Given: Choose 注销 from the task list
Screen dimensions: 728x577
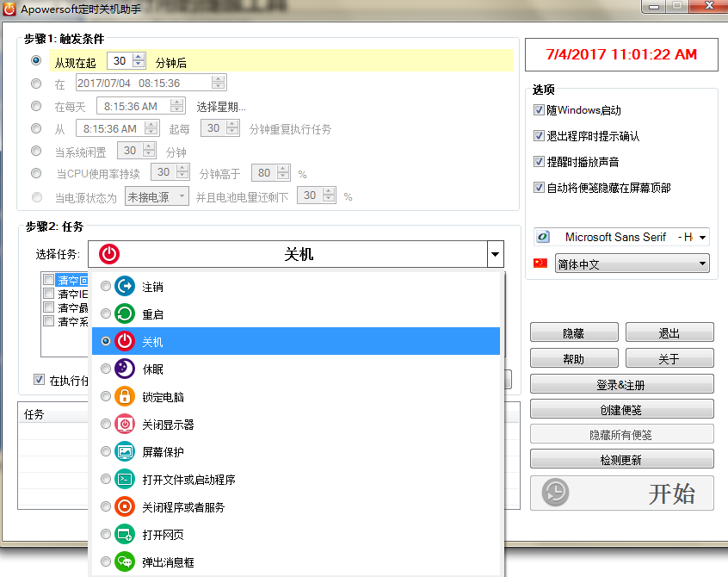Looking at the screenshot, I should point(296,287).
